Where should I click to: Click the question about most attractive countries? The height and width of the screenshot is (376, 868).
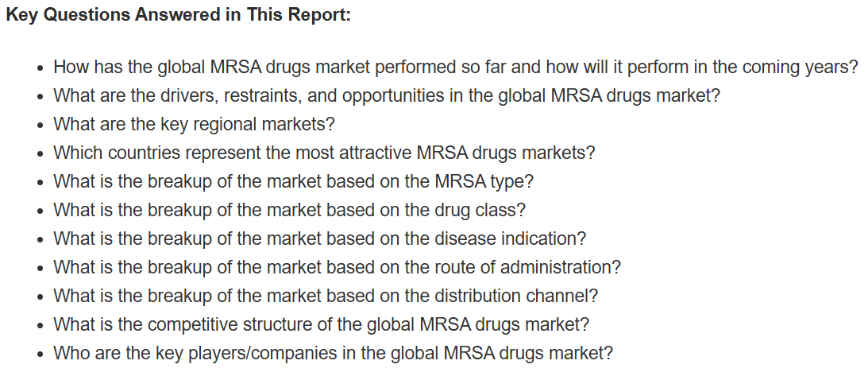324,153
